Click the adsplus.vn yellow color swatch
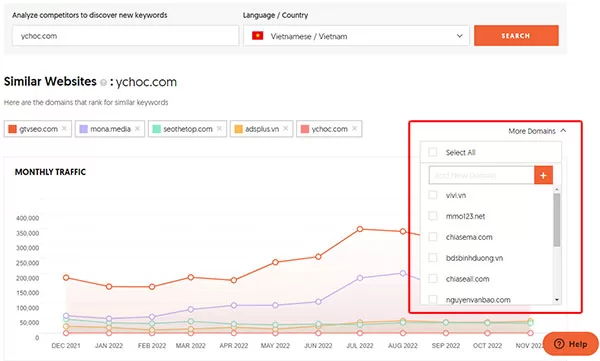 (x=238, y=129)
